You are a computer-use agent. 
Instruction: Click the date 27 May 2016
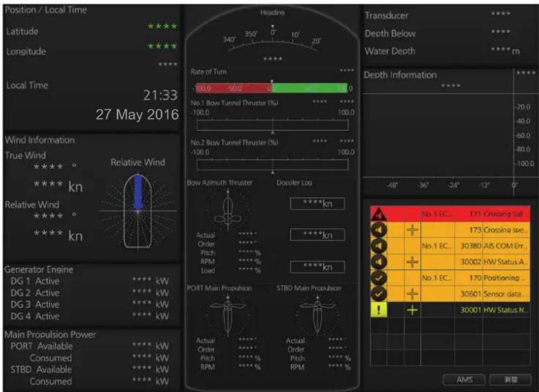(137, 115)
